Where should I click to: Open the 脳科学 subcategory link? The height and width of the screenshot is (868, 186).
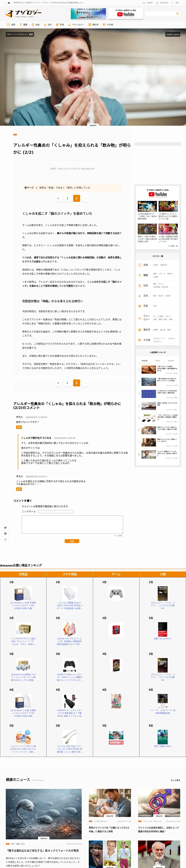pos(170,274)
